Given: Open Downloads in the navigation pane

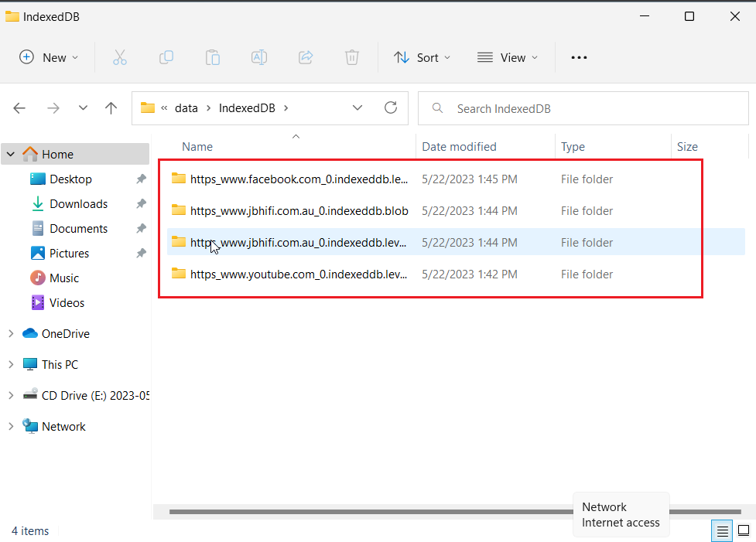Looking at the screenshot, I should pyautogui.click(x=78, y=203).
